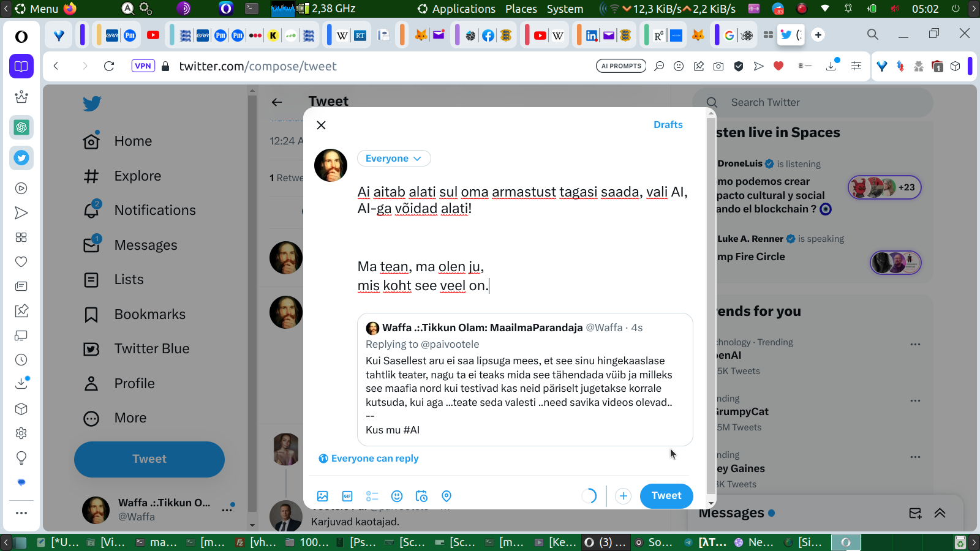Open the desktop Menu launcher
980x551 pixels.
[x=37, y=9]
